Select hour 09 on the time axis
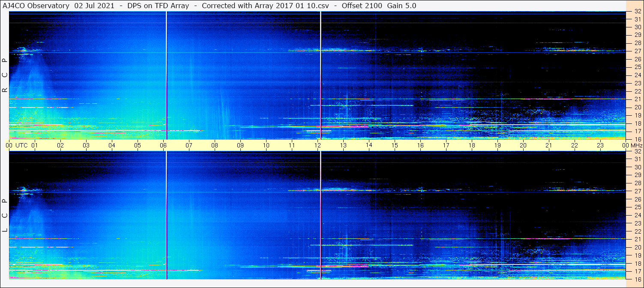Image resolution: width=644 pixels, height=288 pixels. click(240, 145)
